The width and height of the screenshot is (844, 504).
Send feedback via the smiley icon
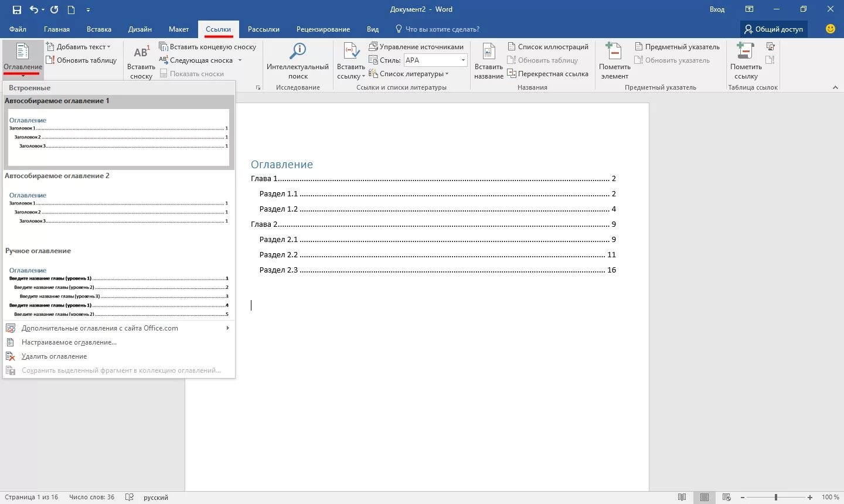click(830, 29)
